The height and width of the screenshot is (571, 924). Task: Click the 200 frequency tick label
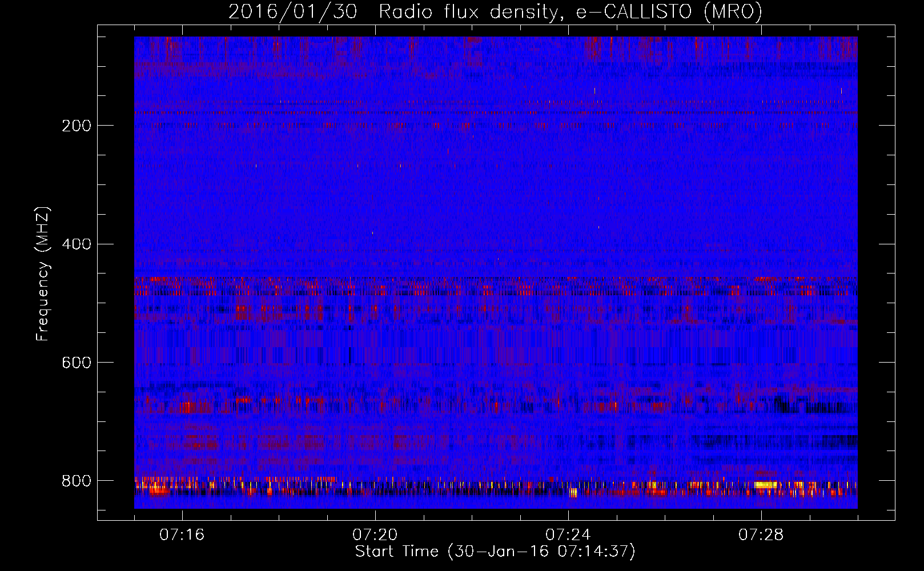(77, 126)
